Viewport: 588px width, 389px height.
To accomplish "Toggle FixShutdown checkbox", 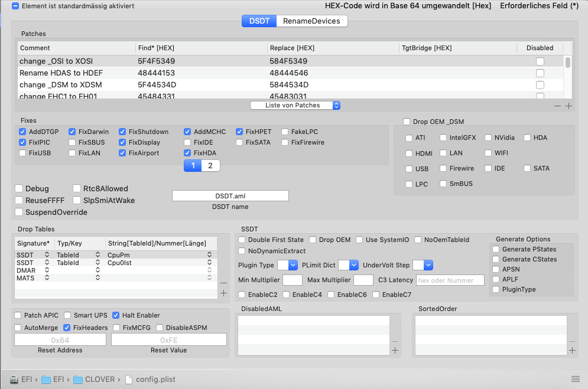I will pyautogui.click(x=122, y=132).
